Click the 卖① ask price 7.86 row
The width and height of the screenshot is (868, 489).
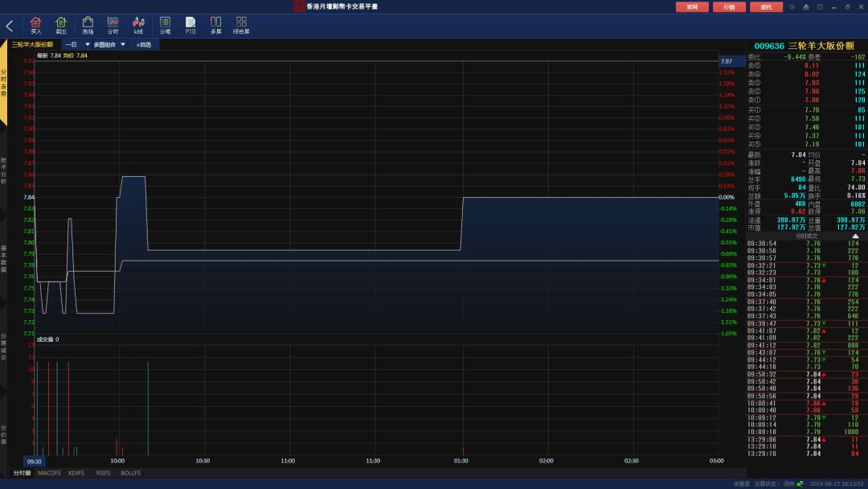pos(806,101)
